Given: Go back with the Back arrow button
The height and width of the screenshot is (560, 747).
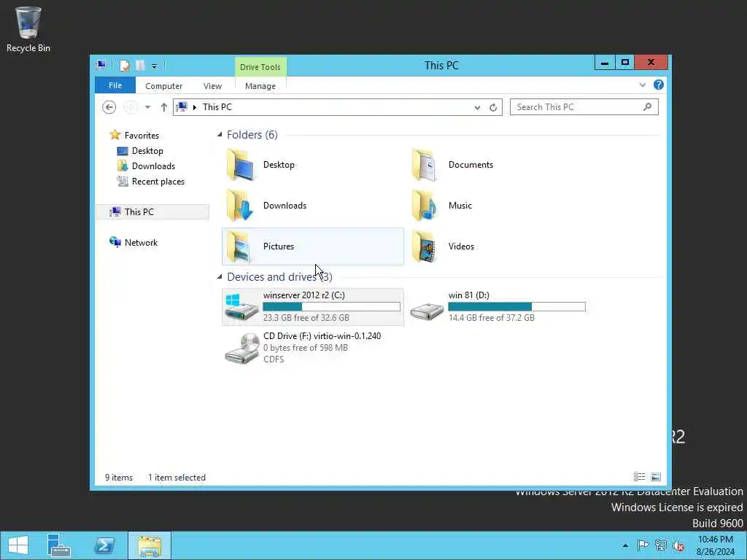Looking at the screenshot, I should pos(109,107).
